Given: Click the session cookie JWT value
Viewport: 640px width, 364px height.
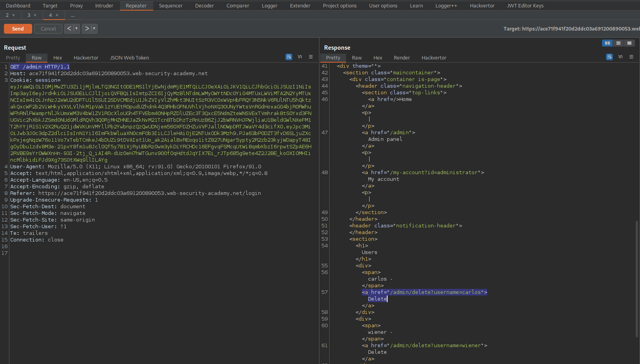Looking at the screenshot, I should pyautogui.click(x=161, y=123).
